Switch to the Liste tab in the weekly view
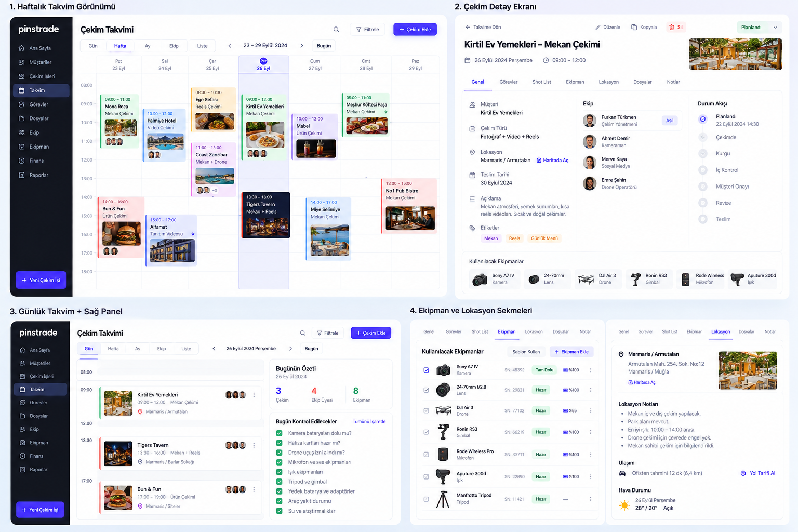Viewport: 798px width, 532px height. pos(203,46)
